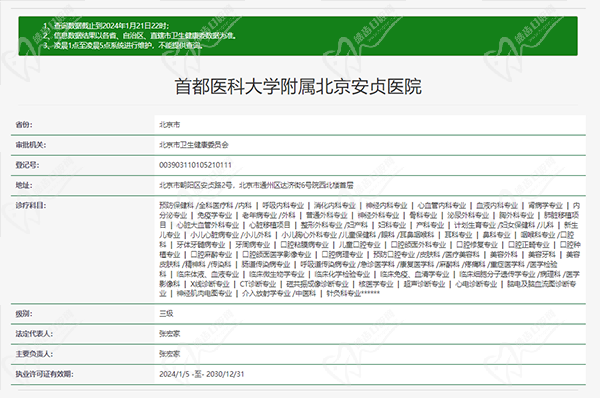Viewport: 600px width, 398px height.
Task: Click notice line 1 about 2024年1月21日22时
Action: coord(106,26)
